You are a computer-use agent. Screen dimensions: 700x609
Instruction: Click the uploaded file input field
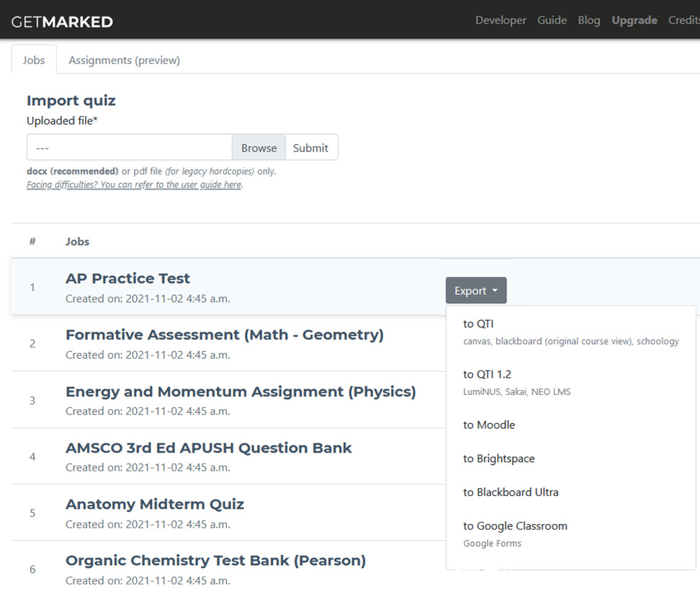(x=130, y=148)
